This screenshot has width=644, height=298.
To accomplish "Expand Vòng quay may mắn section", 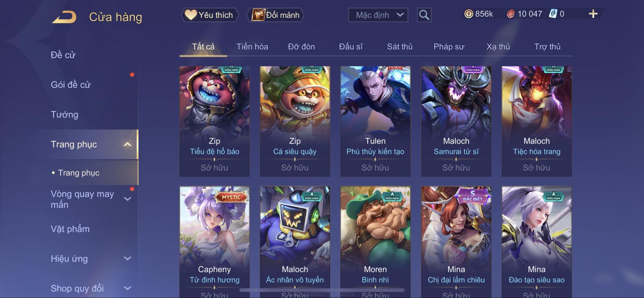I will click(x=127, y=199).
